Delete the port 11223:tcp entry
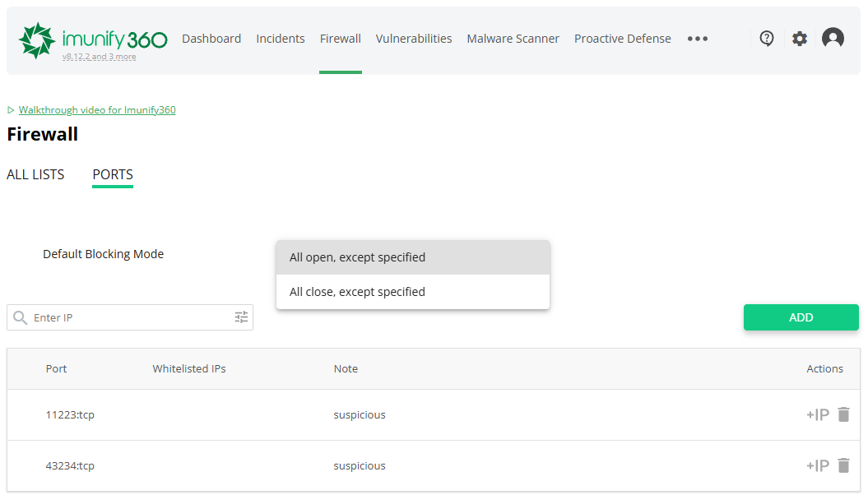 (843, 415)
